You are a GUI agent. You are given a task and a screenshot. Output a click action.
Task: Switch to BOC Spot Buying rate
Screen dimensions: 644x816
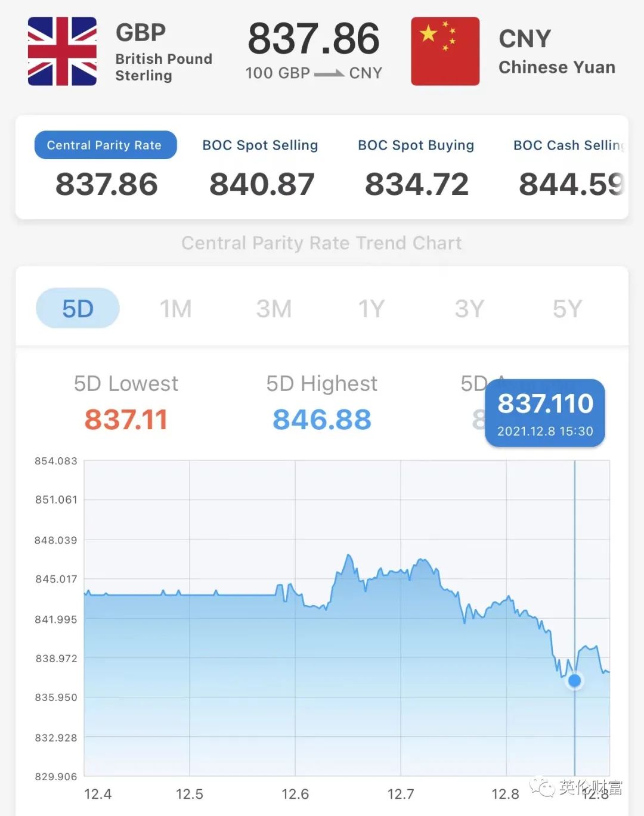(x=416, y=145)
